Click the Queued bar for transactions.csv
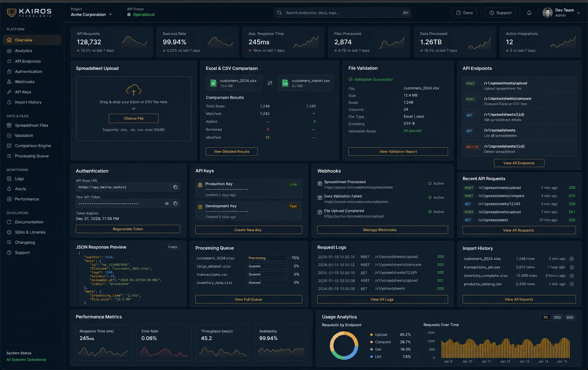The height and width of the screenshot is (370, 588). click(x=267, y=274)
